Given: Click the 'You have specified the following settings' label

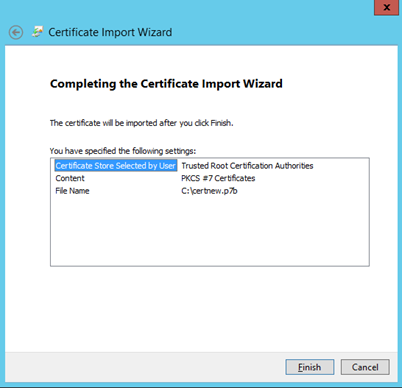Looking at the screenshot, I should tap(123, 151).
